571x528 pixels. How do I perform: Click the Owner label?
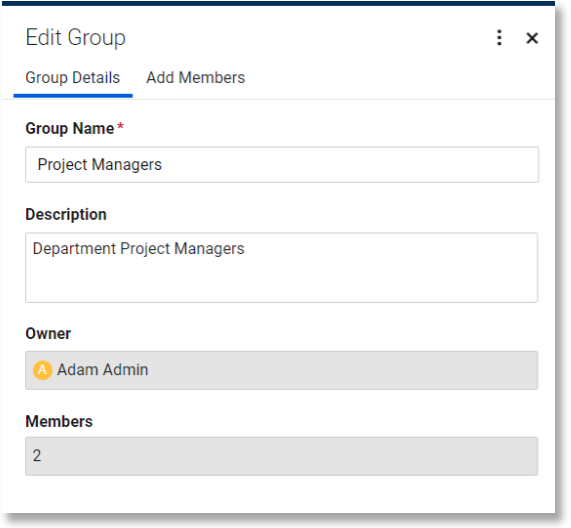point(48,334)
